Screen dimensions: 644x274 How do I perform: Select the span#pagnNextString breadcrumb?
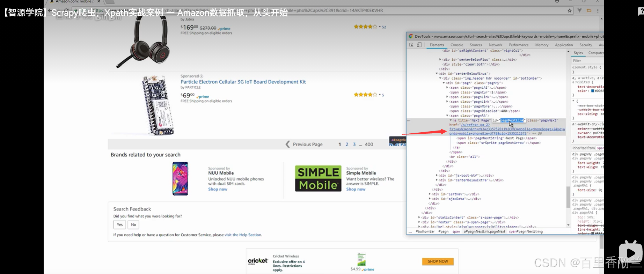pyautogui.click(x=526, y=231)
